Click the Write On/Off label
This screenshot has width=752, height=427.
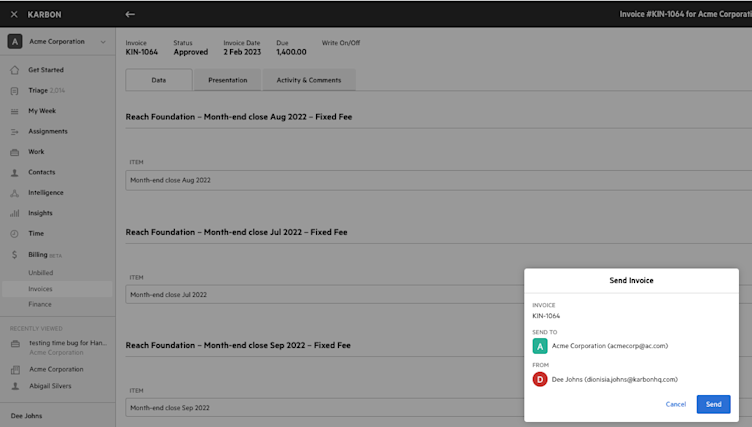(x=341, y=43)
